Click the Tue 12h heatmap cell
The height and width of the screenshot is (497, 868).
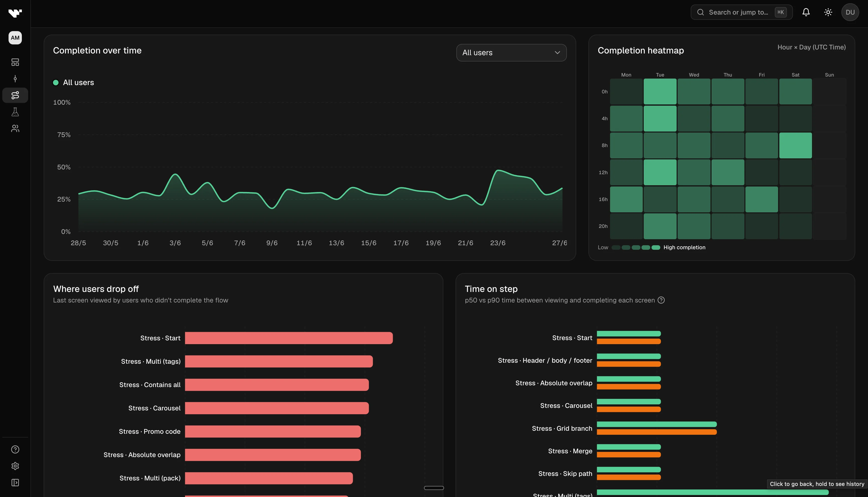click(x=660, y=172)
